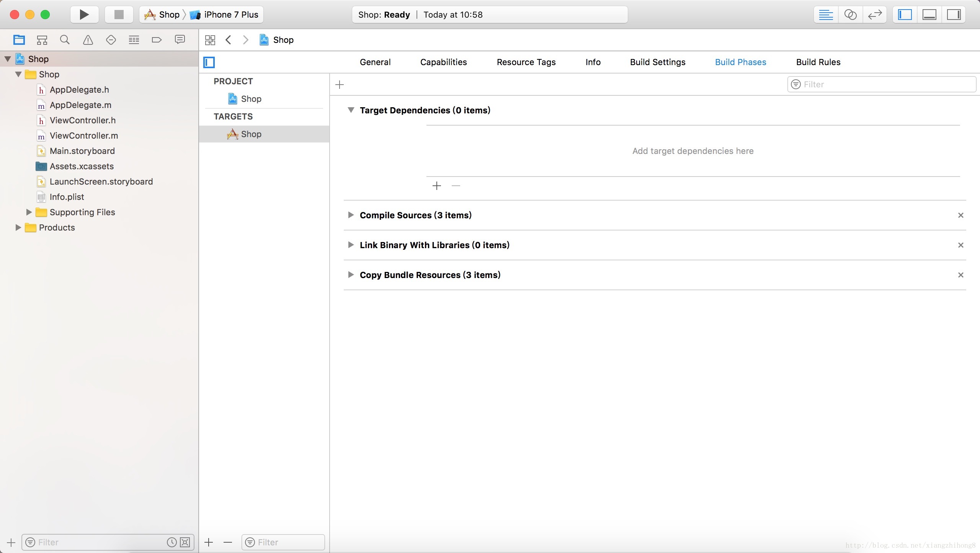Image resolution: width=980 pixels, height=553 pixels.
Task: Collapse the Shop group folder
Action: [x=18, y=74]
